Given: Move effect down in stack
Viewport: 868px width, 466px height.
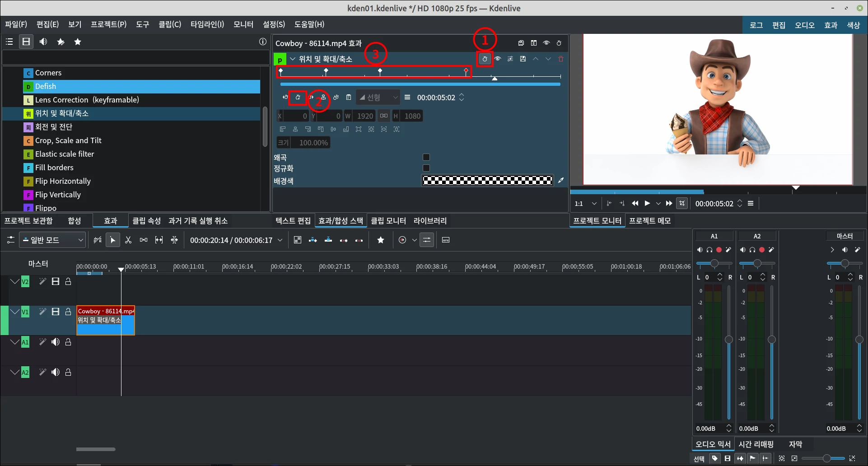Looking at the screenshot, I should coord(548,59).
